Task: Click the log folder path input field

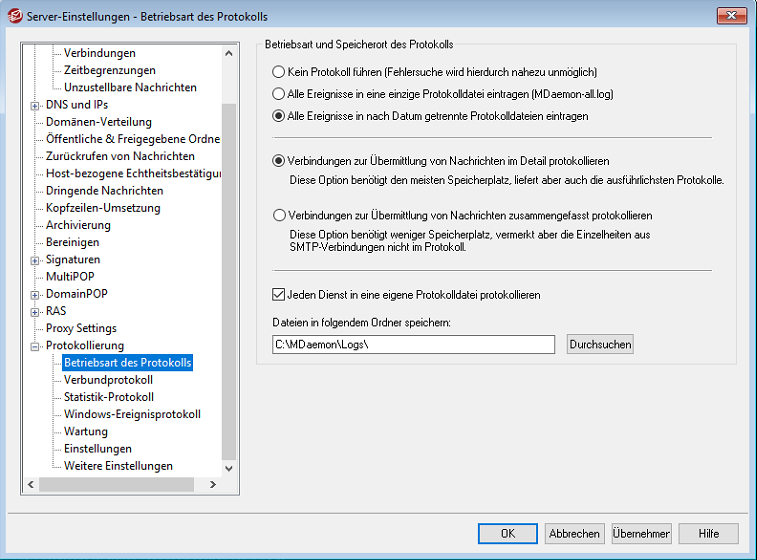Action: [x=413, y=344]
